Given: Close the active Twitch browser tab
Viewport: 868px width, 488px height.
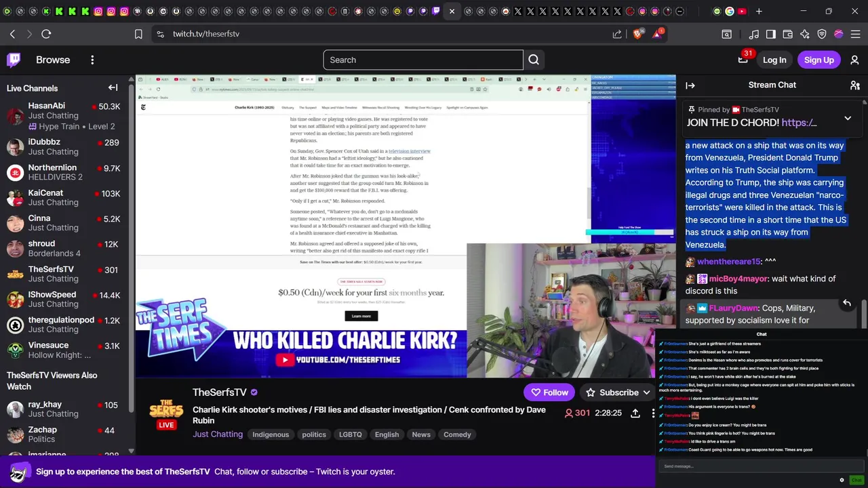Looking at the screenshot, I should [x=452, y=11].
